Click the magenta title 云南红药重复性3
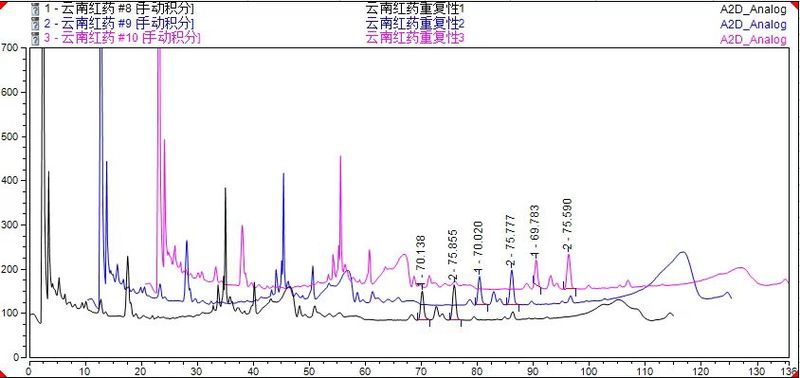This screenshot has height=378, width=800. [x=415, y=38]
